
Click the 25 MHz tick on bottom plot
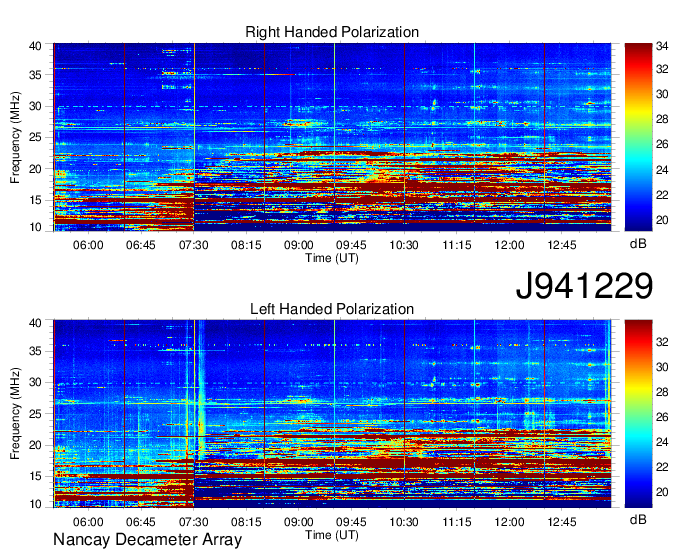(35, 414)
